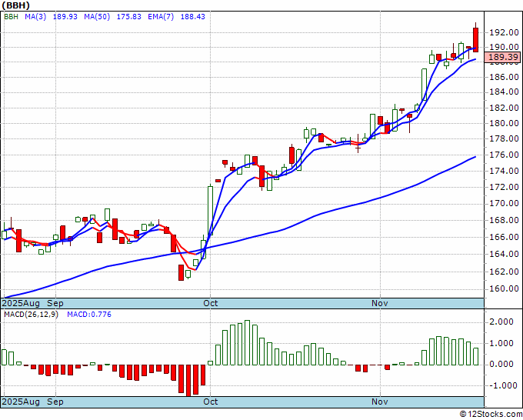This screenshot has height=420, width=523.
Task: Click the 174.00 price axis label
Action: click(504, 171)
